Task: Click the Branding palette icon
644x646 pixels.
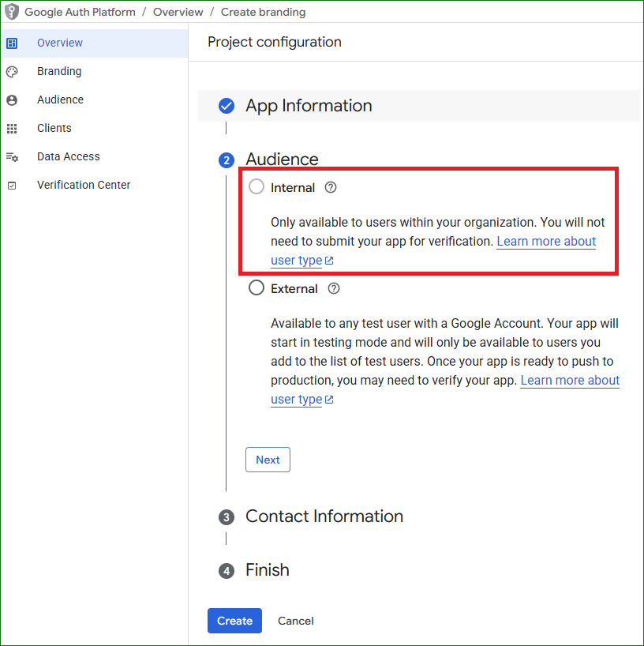Action: pos(12,72)
